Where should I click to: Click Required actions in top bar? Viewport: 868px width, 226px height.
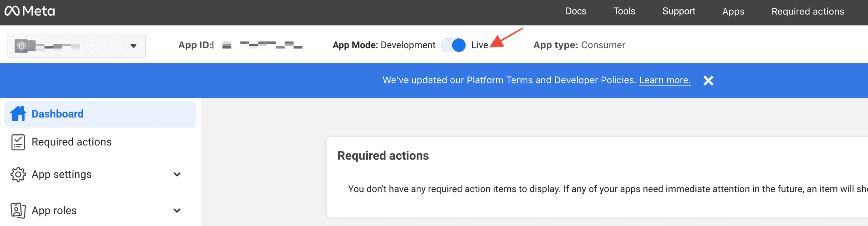click(807, 11)
